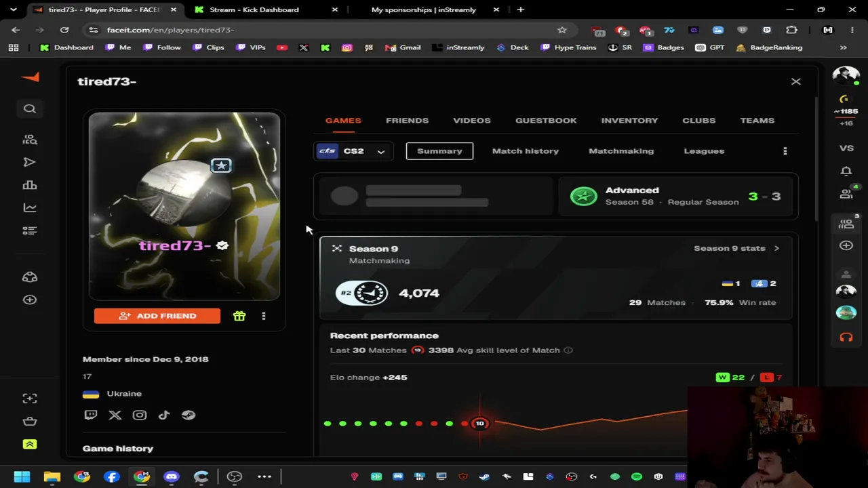The image size is (868, 488).
Task: Click the plus circle in right sidebar
Action: [846, 245]
